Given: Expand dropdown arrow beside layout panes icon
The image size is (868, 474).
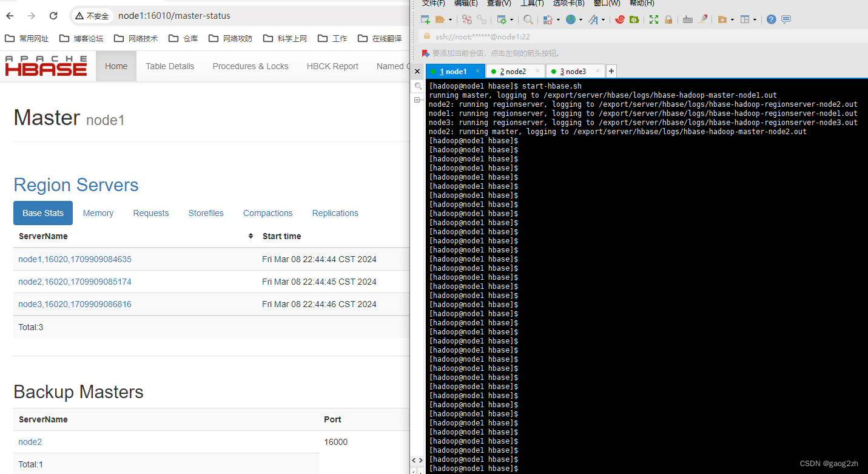Looking at the screenshot, I should click(x=755, y=20).
